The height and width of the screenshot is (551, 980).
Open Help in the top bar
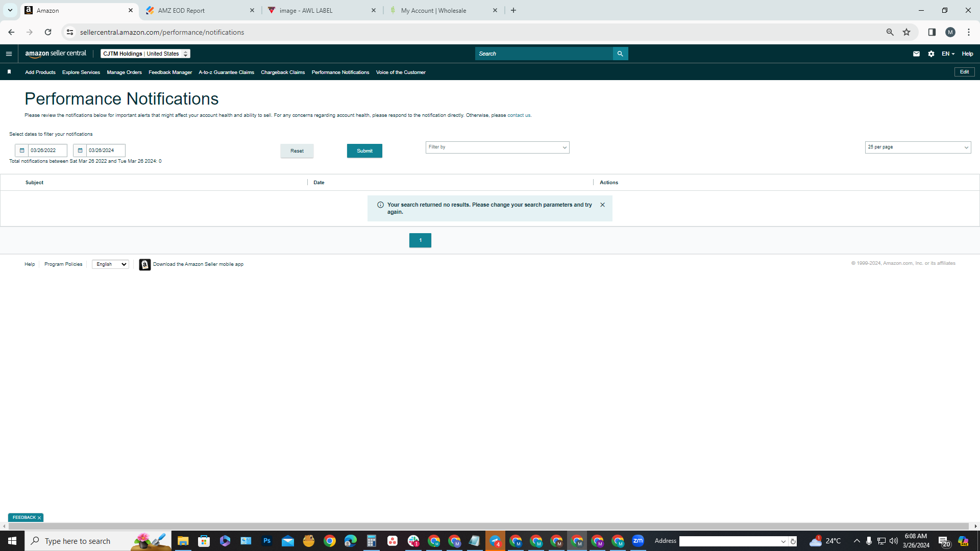[967, 54]
